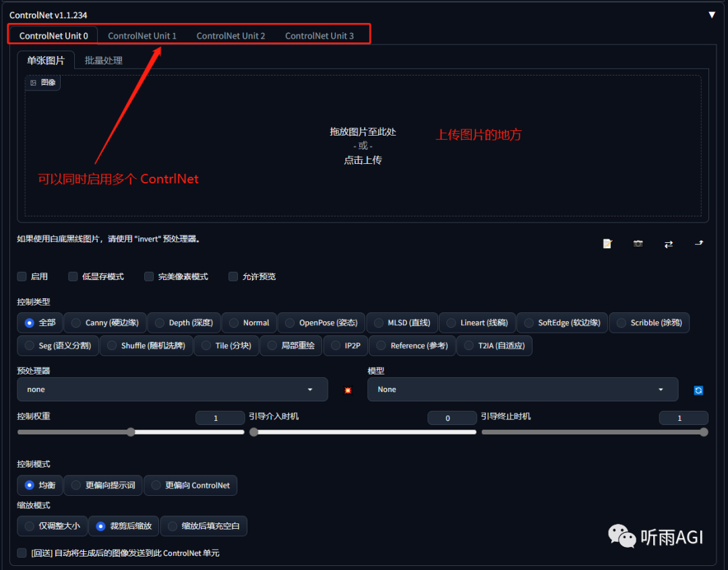The image size is (728, 570).
Task: Expand the 模型 dropdown showing None
Action: pos(522,389)
